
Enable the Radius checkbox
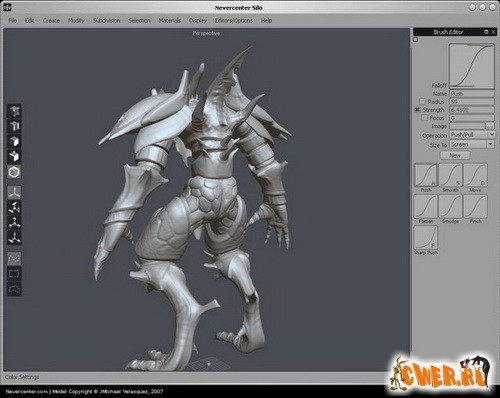[422, 101]
